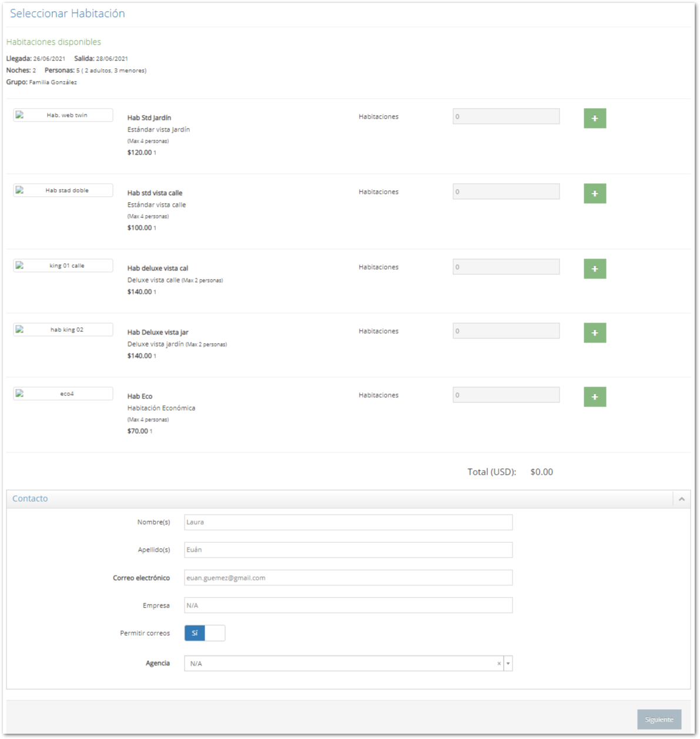Click the Nombre(s) field containing Laura
This screenshot has height=739, width=700.
pyautogui.click(x=348, y=522)
